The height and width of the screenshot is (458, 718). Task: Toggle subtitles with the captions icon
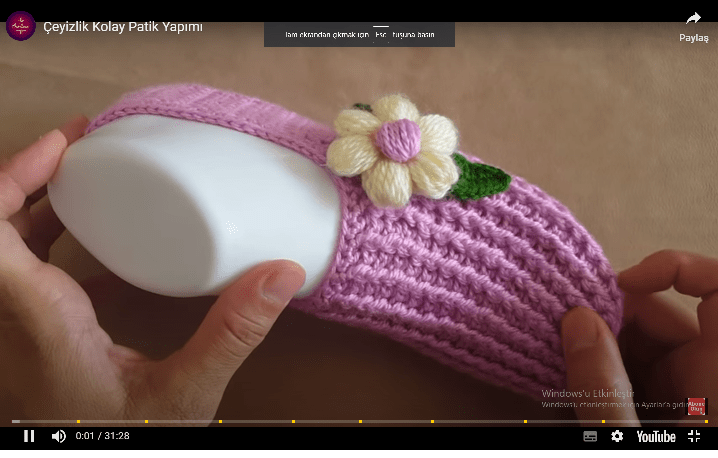[x=590, y=436]
